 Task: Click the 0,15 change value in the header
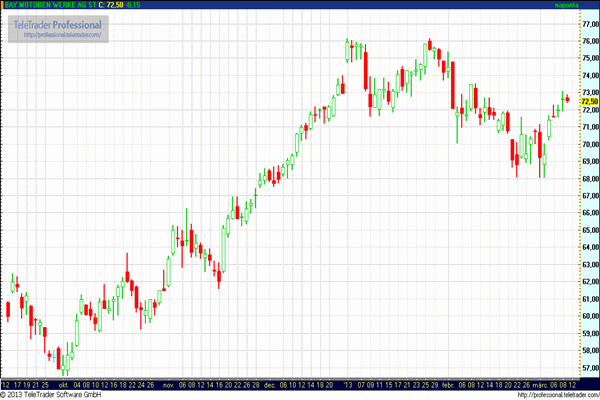coord(133,6)
